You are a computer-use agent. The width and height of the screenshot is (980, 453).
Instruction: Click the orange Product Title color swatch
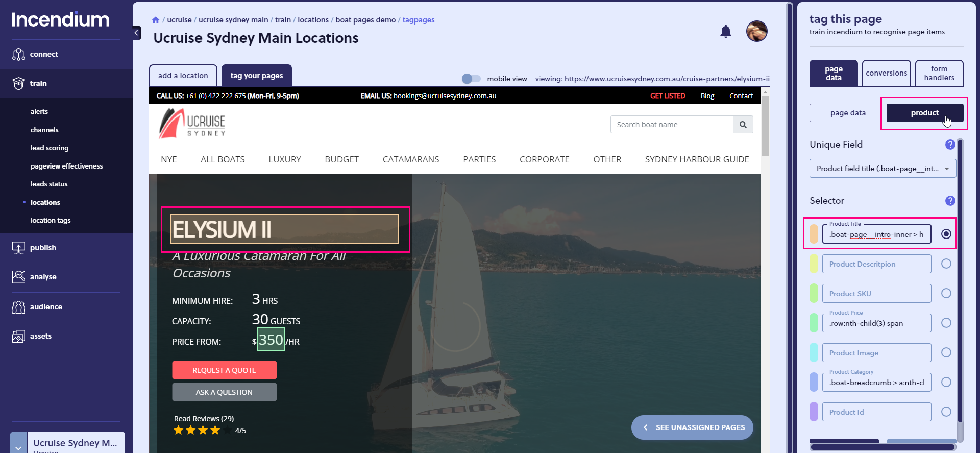point(814,234)
